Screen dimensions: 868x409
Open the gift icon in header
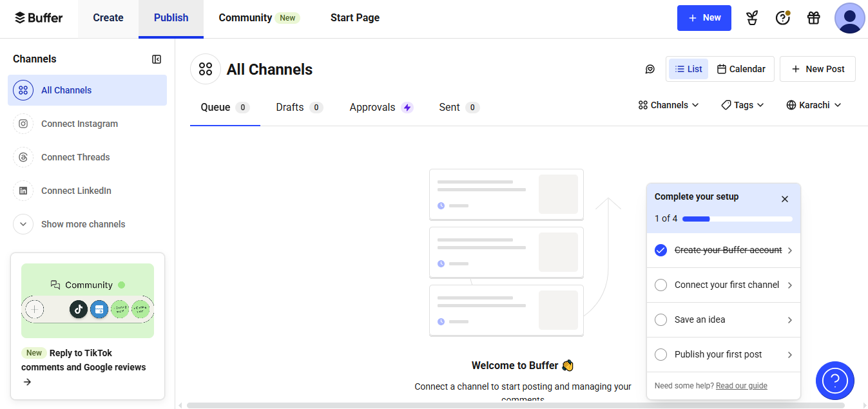pyautogui.click(x=814, y=18)
